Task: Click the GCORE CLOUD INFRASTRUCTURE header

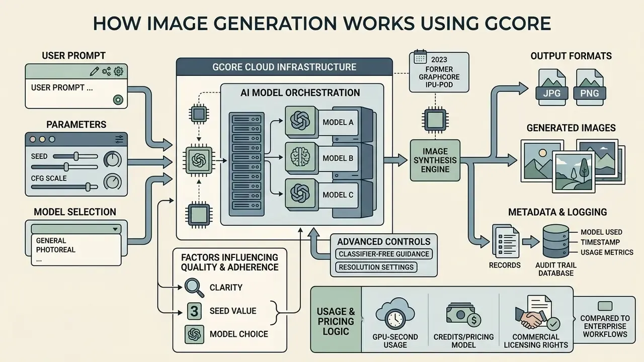Action: (x=284, y=67)
